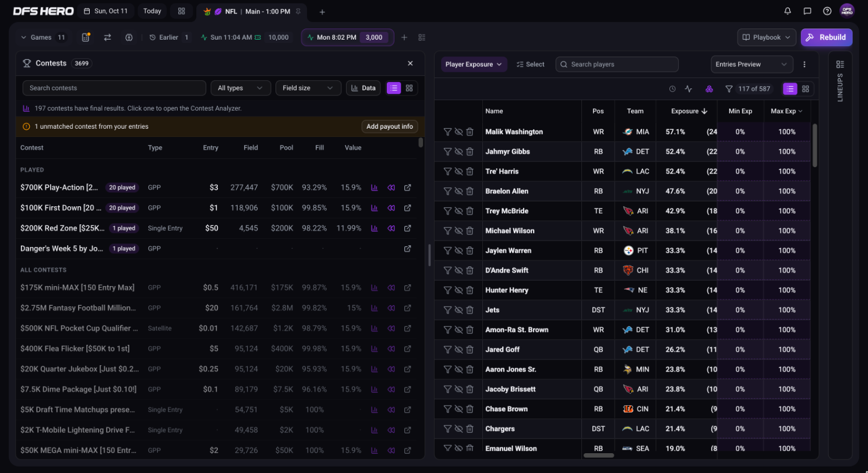
Task: Click the Data button
Action: coord(364,88)
